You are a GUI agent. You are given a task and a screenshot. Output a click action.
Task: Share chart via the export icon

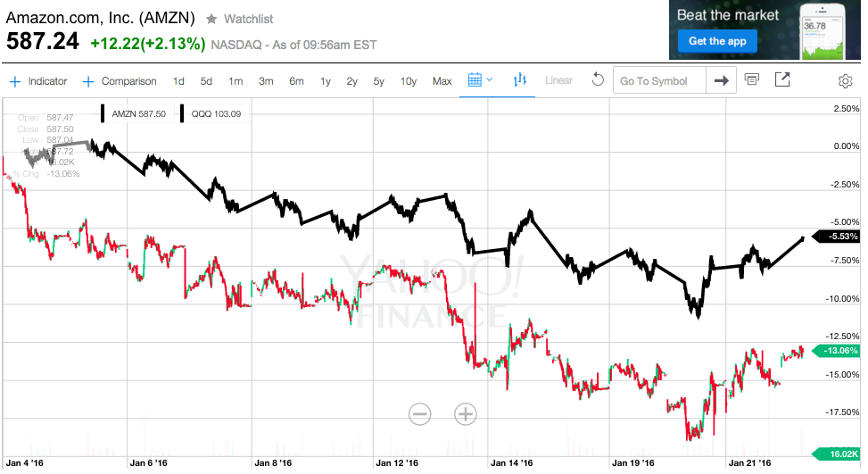(782, 79)
